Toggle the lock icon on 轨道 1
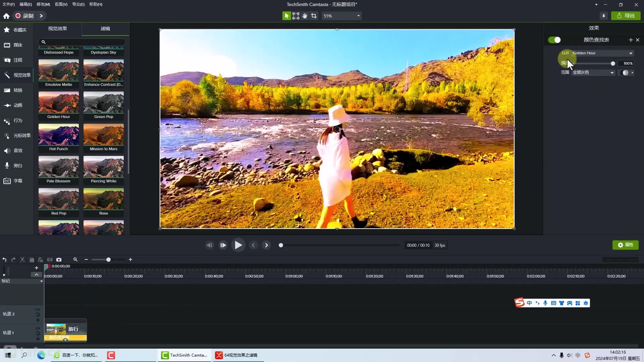Viewport: 644px width, 362px height. pyautogui.click(x=38, y=339)
